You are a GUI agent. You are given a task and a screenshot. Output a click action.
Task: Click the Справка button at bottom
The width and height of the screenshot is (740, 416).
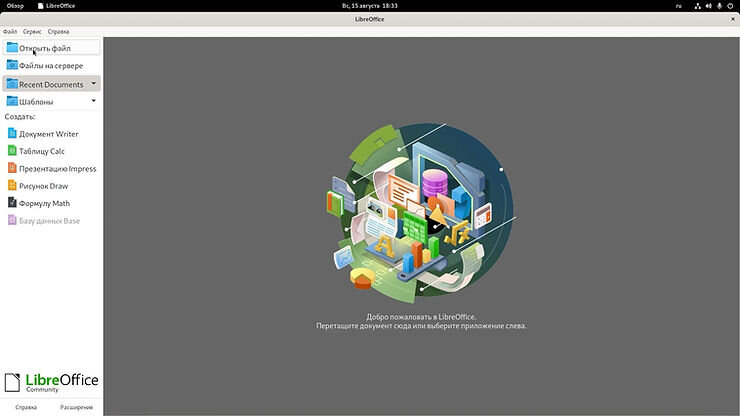(x=26, y=407)
